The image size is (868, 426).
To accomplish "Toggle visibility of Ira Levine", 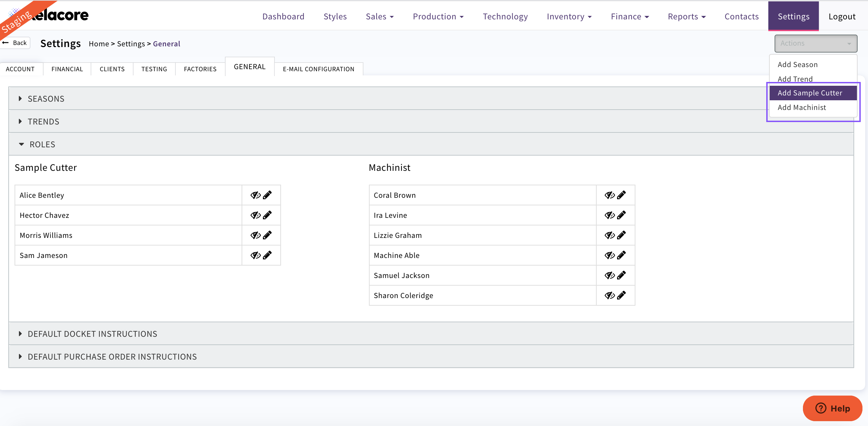I will tap(609, 215).
